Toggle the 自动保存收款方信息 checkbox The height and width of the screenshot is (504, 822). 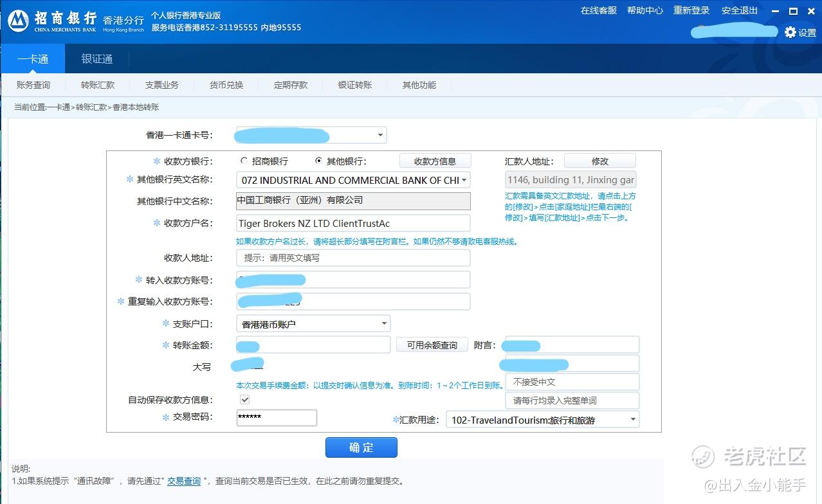(244, 399)
